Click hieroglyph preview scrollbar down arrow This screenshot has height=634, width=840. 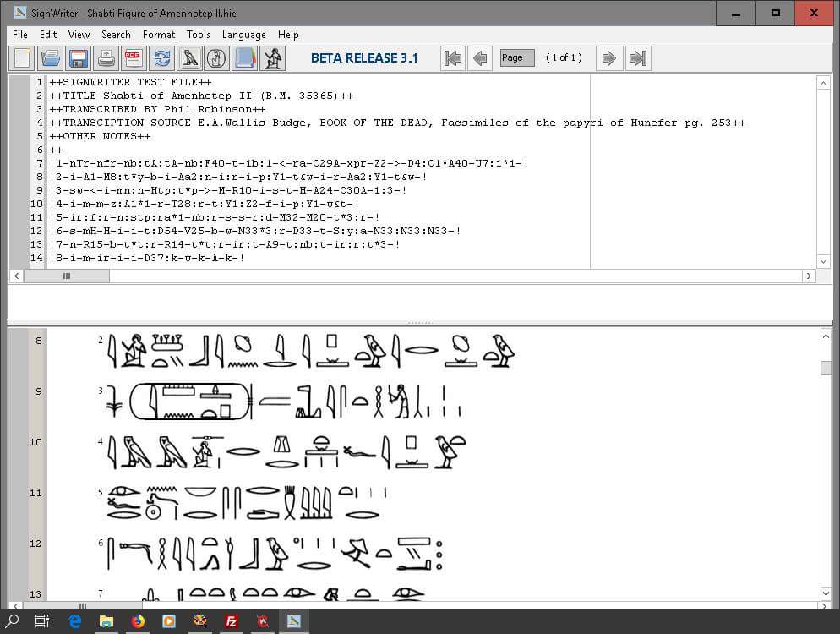826,593
